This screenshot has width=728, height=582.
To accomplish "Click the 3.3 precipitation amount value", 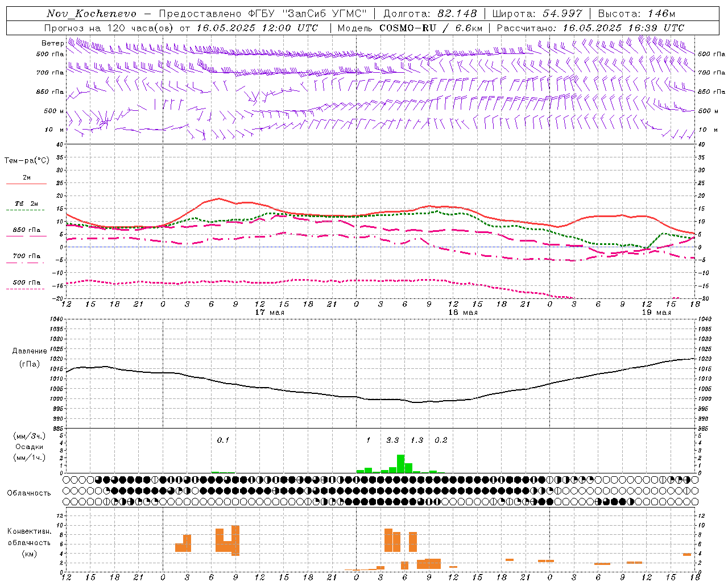I will [x=392, y=440].
